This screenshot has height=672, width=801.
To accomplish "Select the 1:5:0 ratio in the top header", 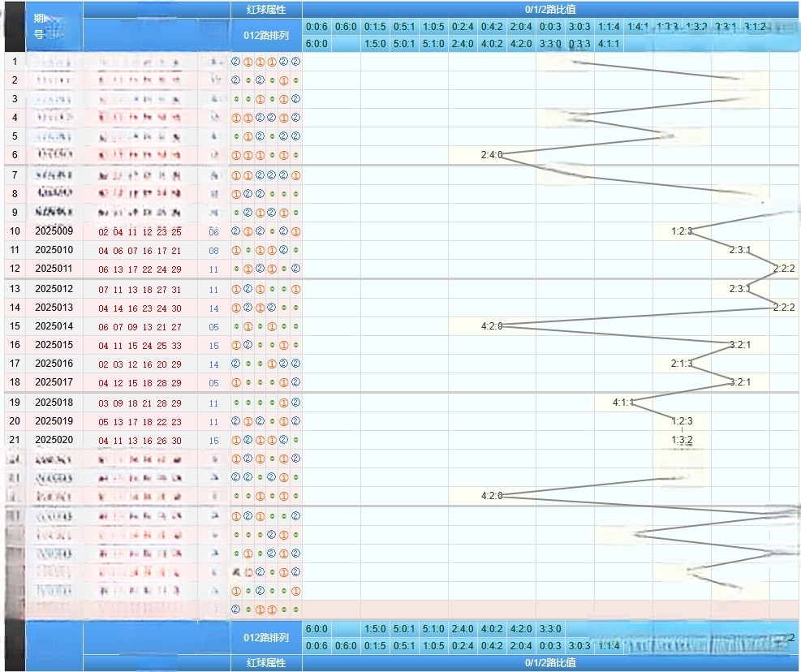I will point(375,44).
